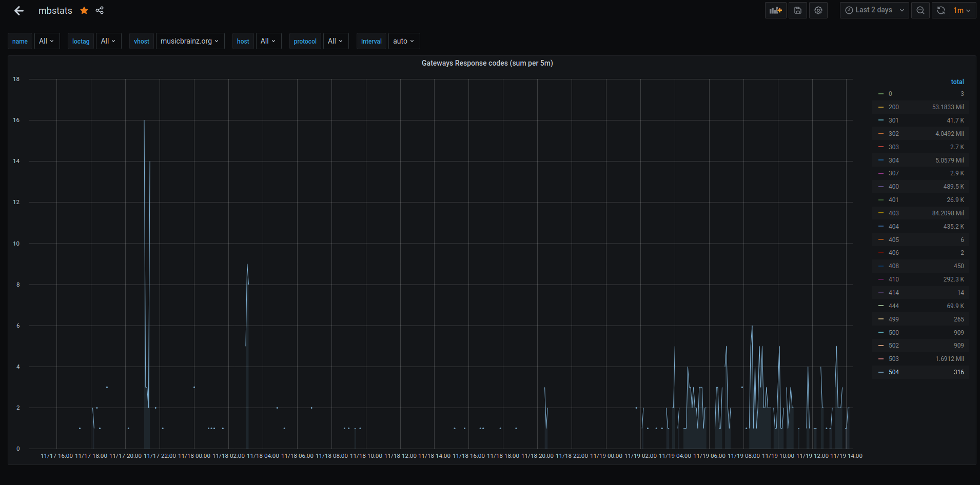980x485 pixels.
Task: Click the 11/17 16:00 x-axis label
Action: coord(56,456)
